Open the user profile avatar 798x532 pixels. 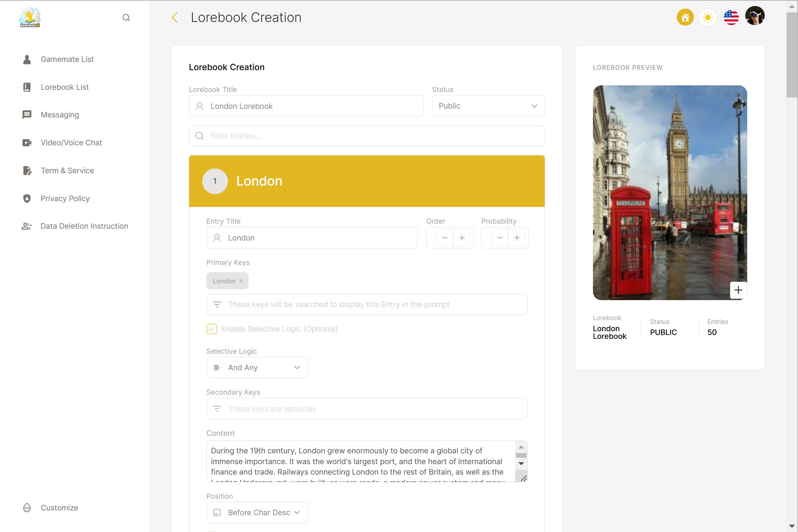tap(755, 16)
